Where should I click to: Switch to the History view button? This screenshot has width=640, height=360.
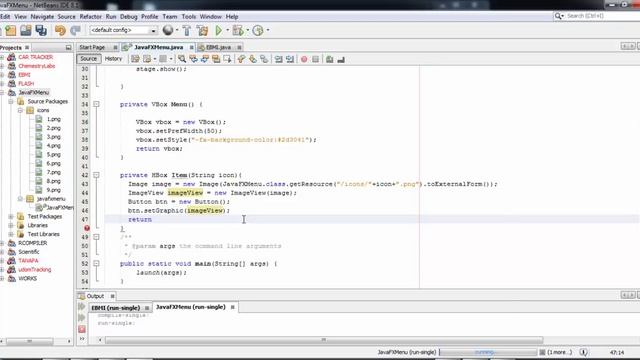pos(113,59)
